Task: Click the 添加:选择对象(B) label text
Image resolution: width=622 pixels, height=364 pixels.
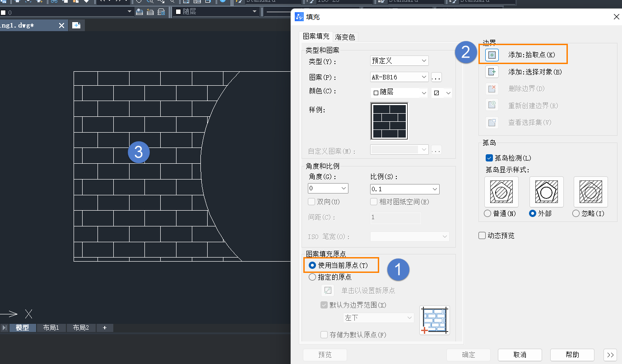Action: coord(535,72)
